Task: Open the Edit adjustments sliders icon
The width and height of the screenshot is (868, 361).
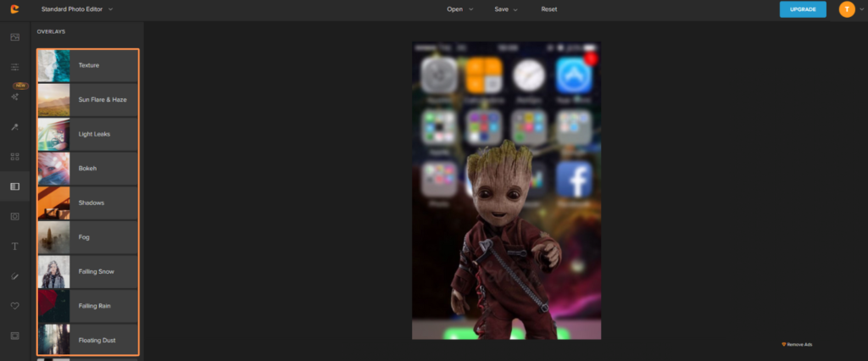Action: 15,67
